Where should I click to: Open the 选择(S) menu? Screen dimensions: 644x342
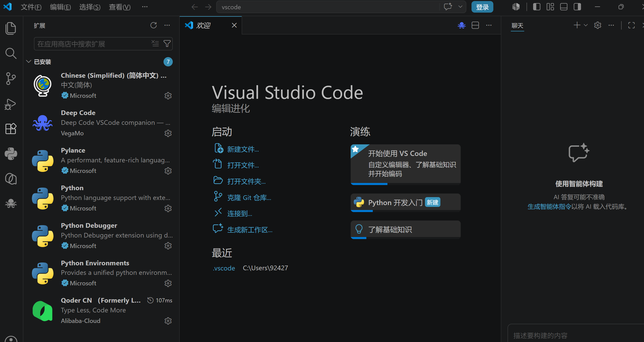pyautogui.click(x=90, y=7)
